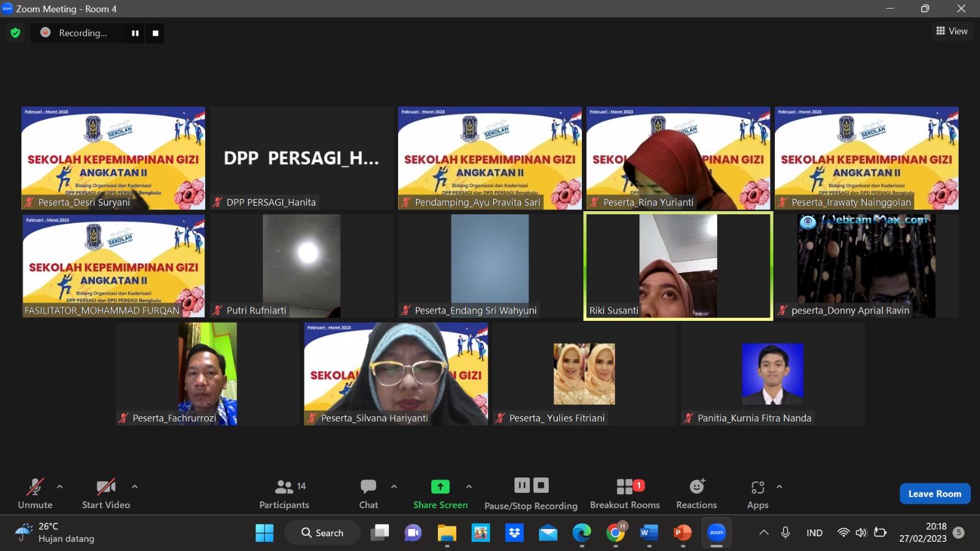Open Breakout Rooms
980x551 pixels.
click(x=625, y=494)
